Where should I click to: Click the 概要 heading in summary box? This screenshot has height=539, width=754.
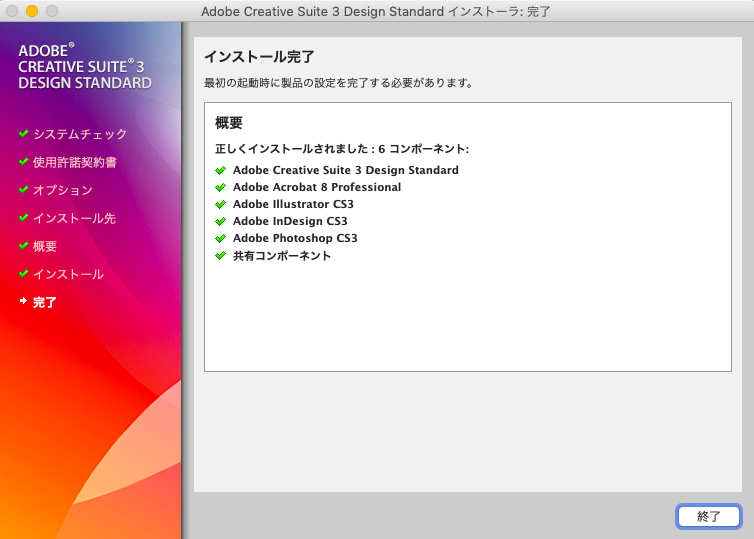pyautogui.click(x=229, y=123)
